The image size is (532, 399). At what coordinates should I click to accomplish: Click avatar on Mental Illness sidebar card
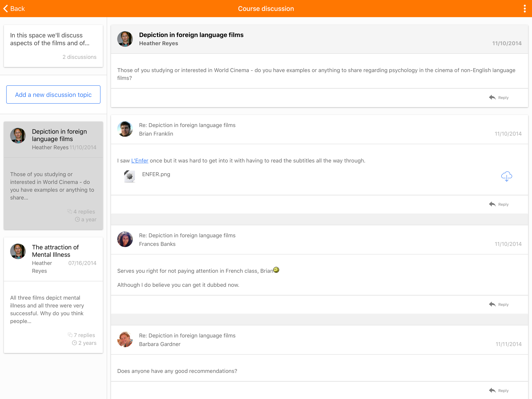[18, 252]
